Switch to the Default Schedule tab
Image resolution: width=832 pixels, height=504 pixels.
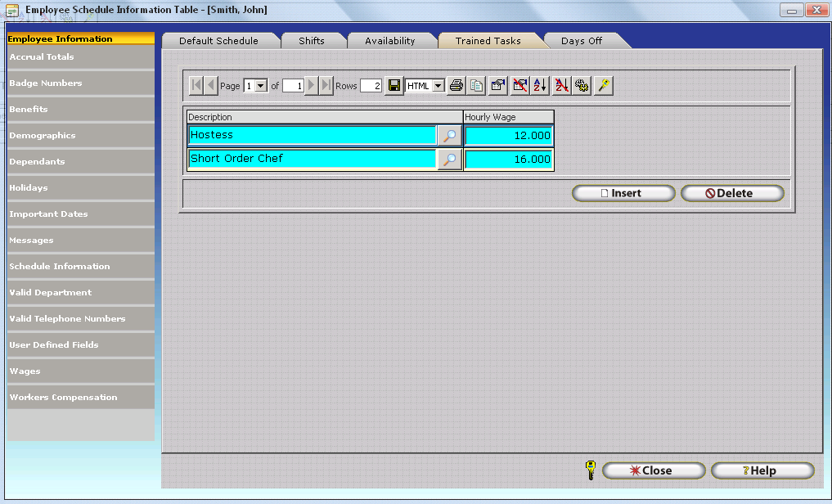218,41
